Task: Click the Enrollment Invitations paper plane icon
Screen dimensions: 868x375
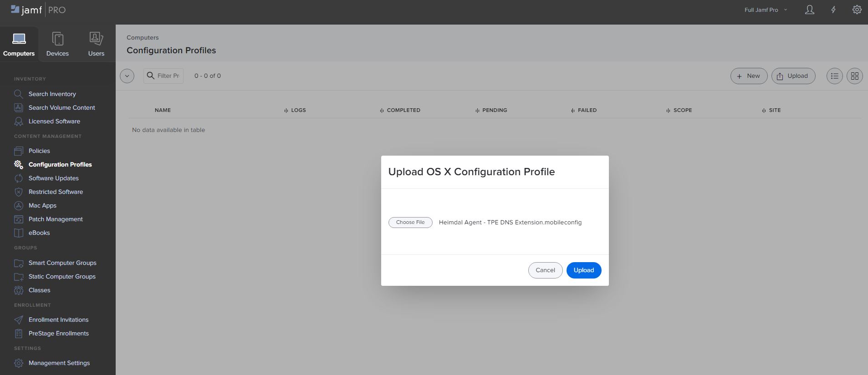Action: [19, 319]
